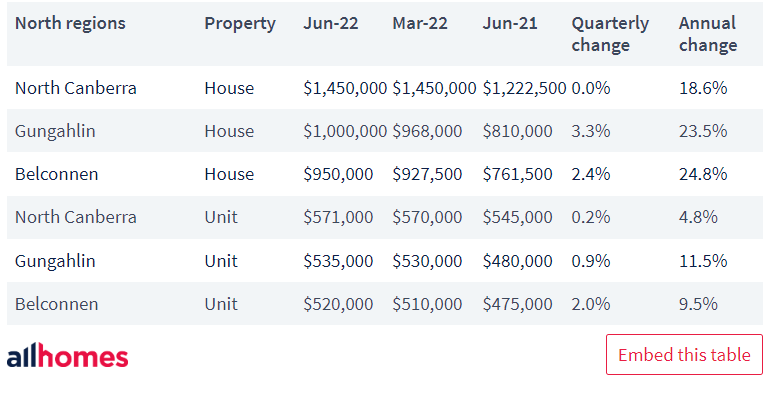Click the Embed this table button

tap(684, 355)
